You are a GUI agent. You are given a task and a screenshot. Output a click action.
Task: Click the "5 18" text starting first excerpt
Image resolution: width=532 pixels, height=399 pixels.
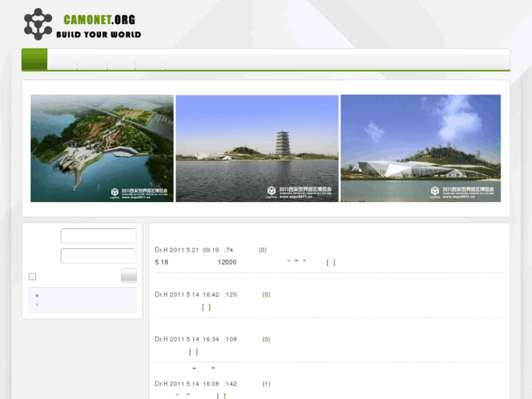(x=162, y=262)
